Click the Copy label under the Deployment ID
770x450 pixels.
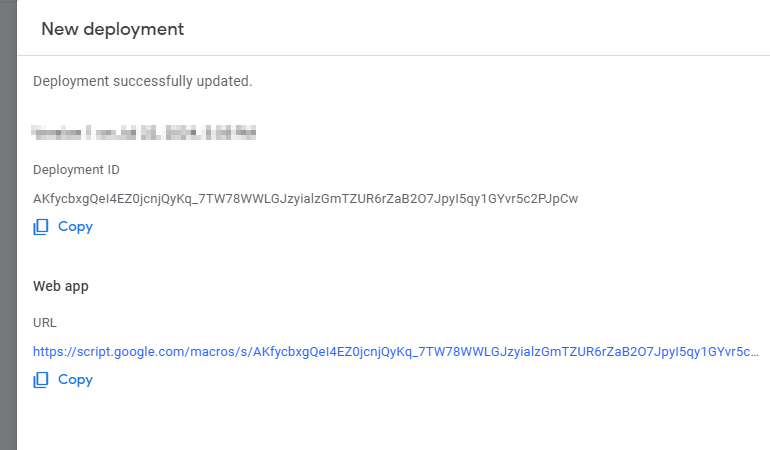pyautogui.click(x=75, y=227)
